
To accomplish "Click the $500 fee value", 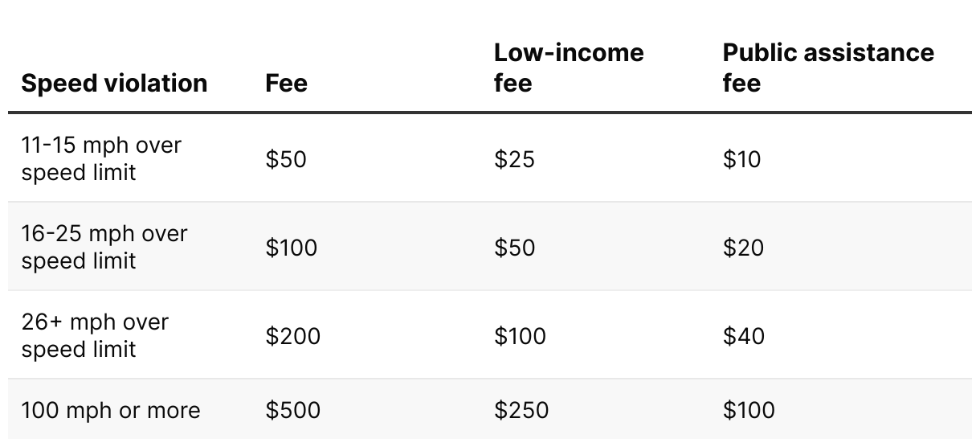I will [x=293, y=410].
